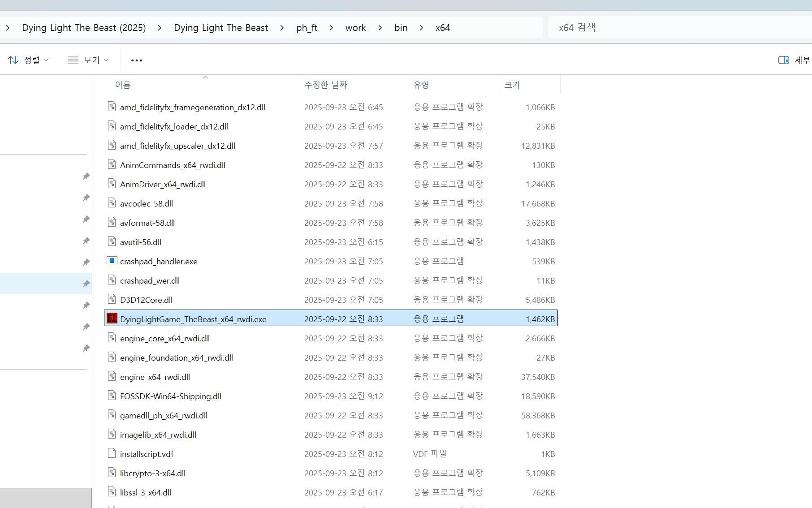812x508 pixels.
Task: Click the avutil-56.dll file icon
Action: 112,241
